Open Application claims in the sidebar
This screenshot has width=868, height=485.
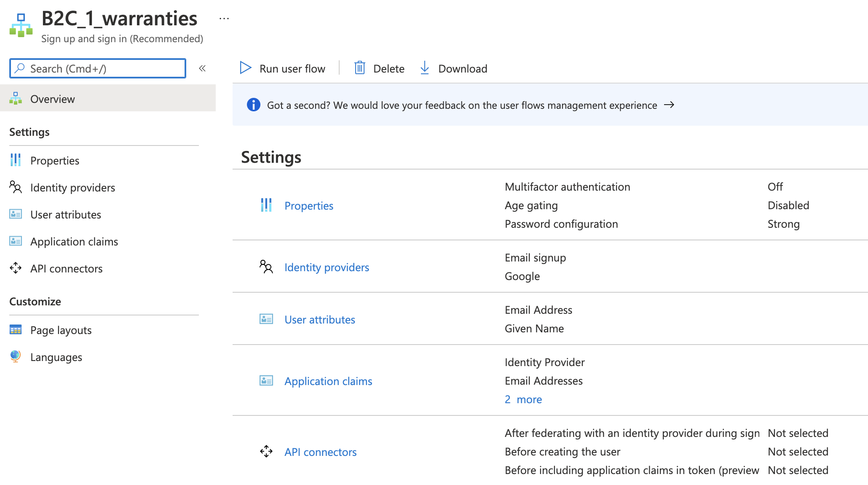(74, 242)
